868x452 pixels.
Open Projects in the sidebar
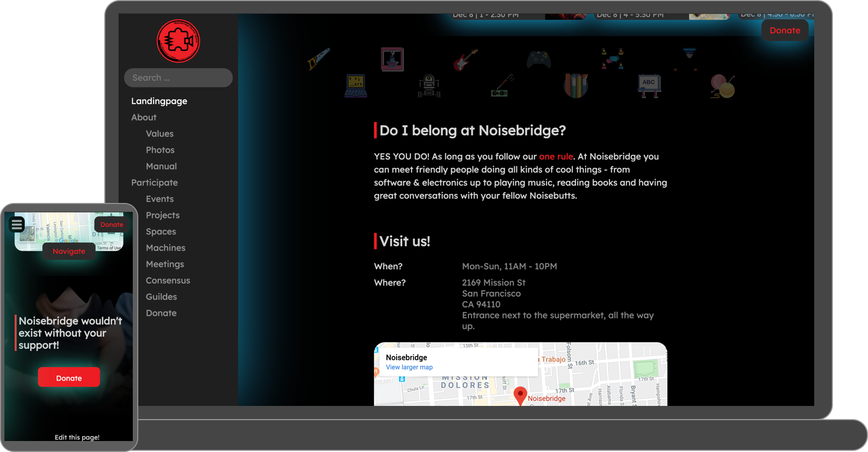163,215
